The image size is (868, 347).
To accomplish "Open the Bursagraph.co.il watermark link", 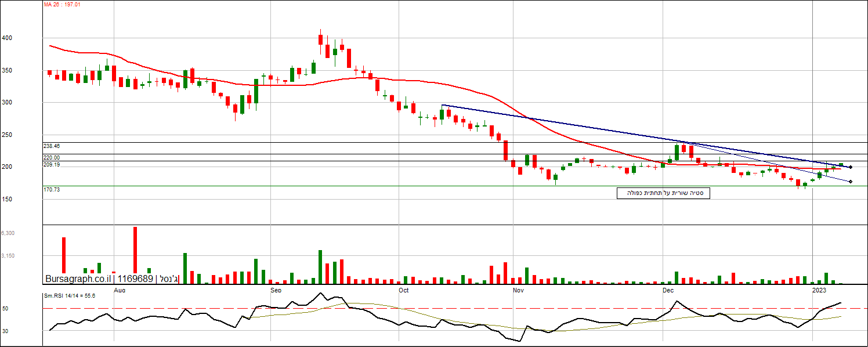I will pos(78,279).
